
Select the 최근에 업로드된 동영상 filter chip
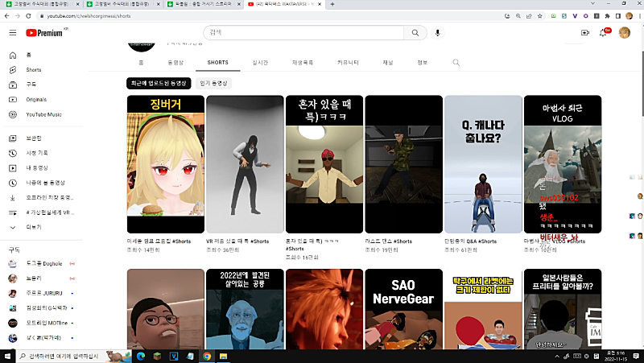click(x=158, y=83)
